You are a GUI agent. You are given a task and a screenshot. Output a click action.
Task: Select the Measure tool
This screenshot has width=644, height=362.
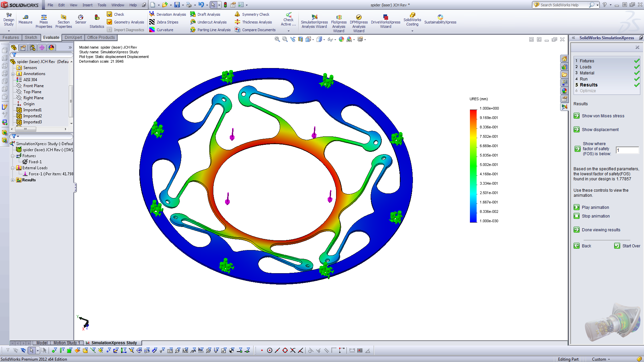(25, 19)
